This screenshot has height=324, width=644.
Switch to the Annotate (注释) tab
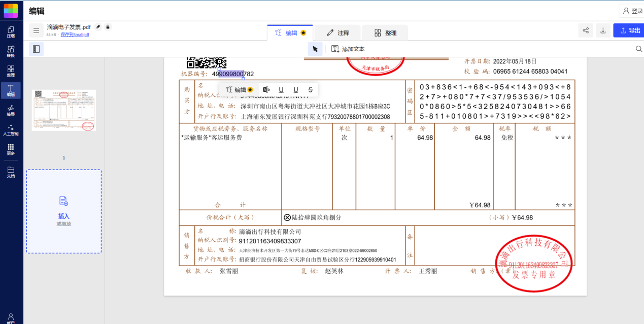[x=338, y=33]
